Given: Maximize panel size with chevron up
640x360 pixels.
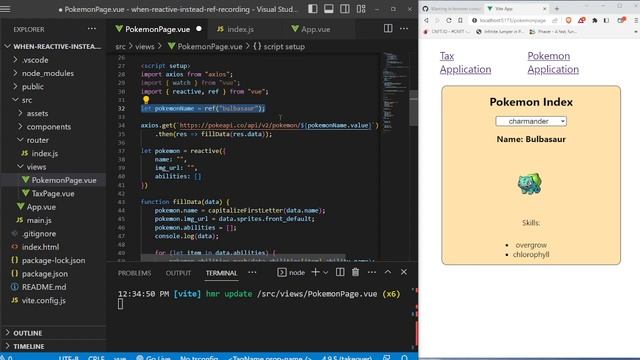Looking at the screenshot, I should [388, 272].
